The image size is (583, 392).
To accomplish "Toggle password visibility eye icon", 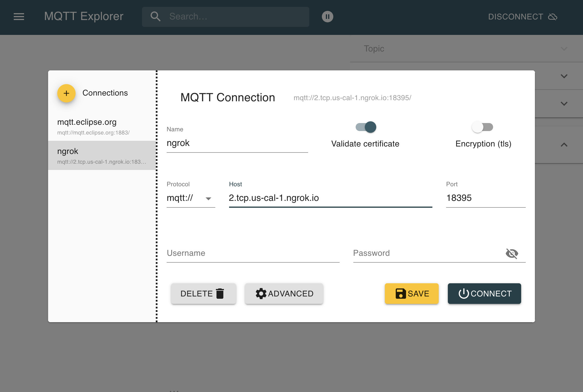I will 512,253.
